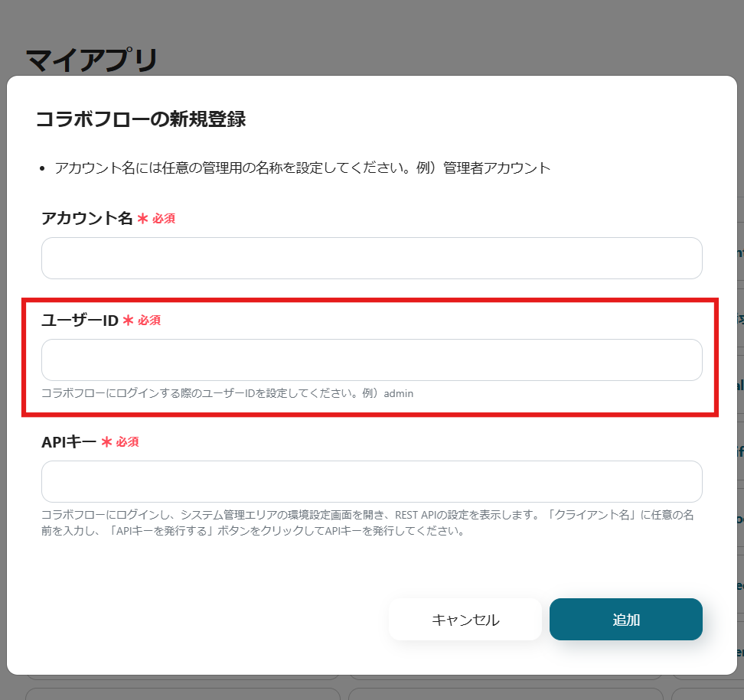
Task: Focus the ユーザーID text field
Action: coord(371,360)
